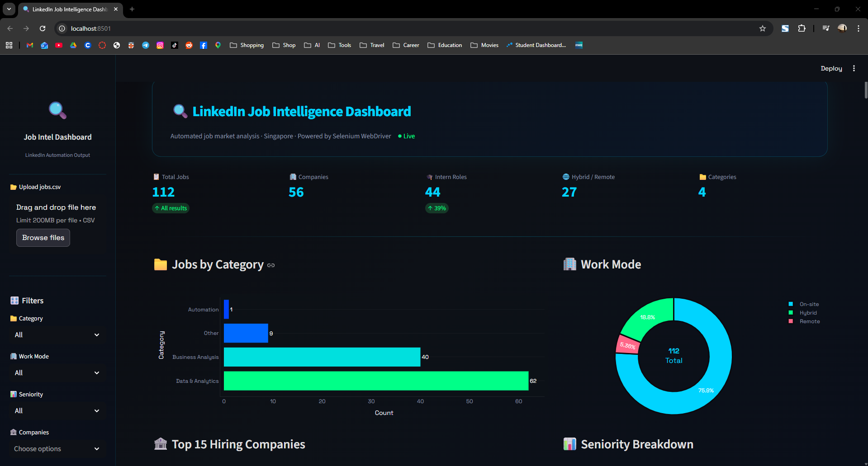Expand the Work Mode filter dropdown

coord(57,373)
